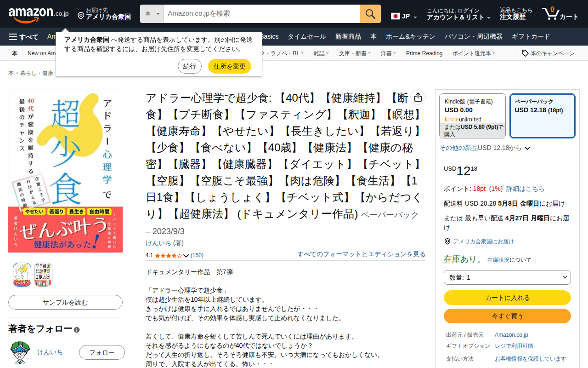Click the 住所を変更 button

click(x=230, y=66)
